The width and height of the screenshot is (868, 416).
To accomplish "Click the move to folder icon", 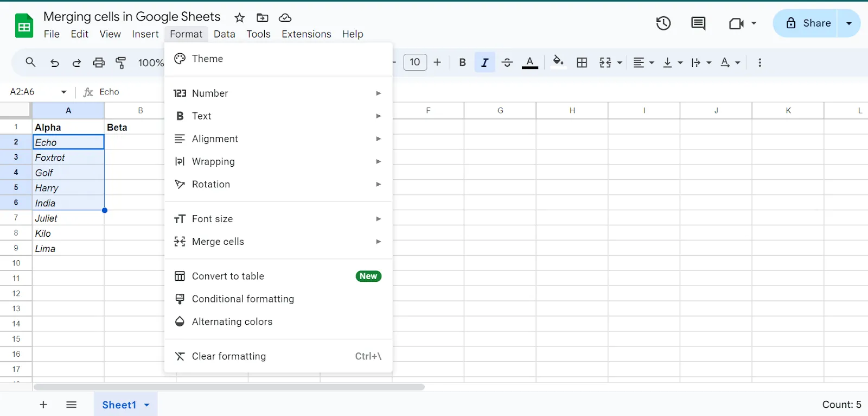I will click(263, 17).
